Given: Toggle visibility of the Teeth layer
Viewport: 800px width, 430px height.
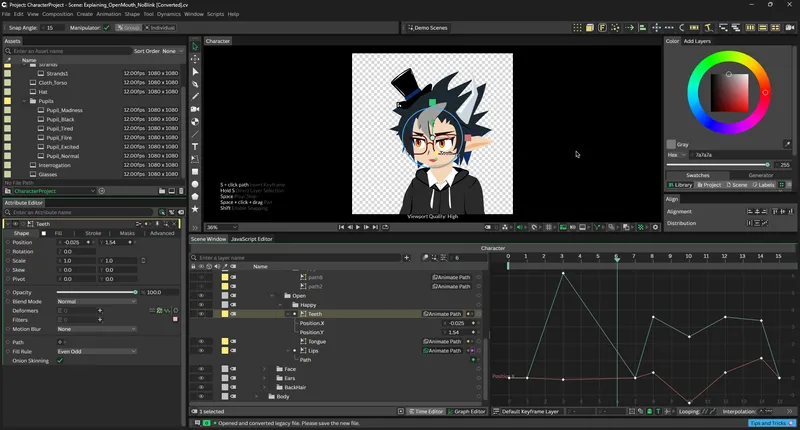Looking at the screenshot, I should click(201, 314).
